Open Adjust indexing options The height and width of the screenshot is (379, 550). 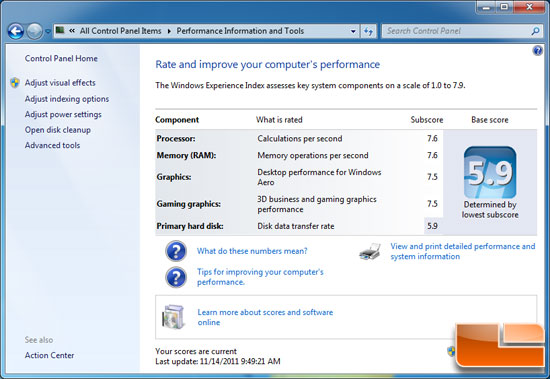pyautogui.click(x=67, y=99)
